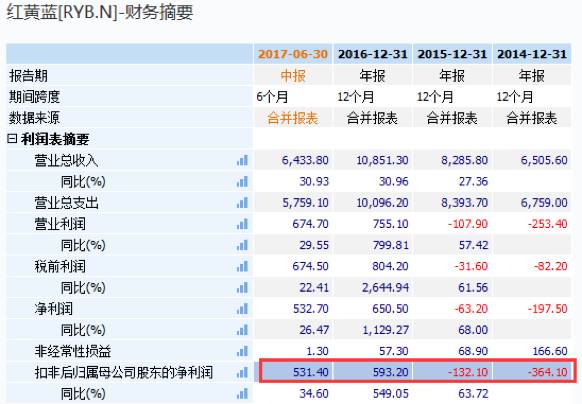Click 年报 under 2016-12-31
This screenshot has height=404, width=582.
pyautogui.click(x=373, y=76)
